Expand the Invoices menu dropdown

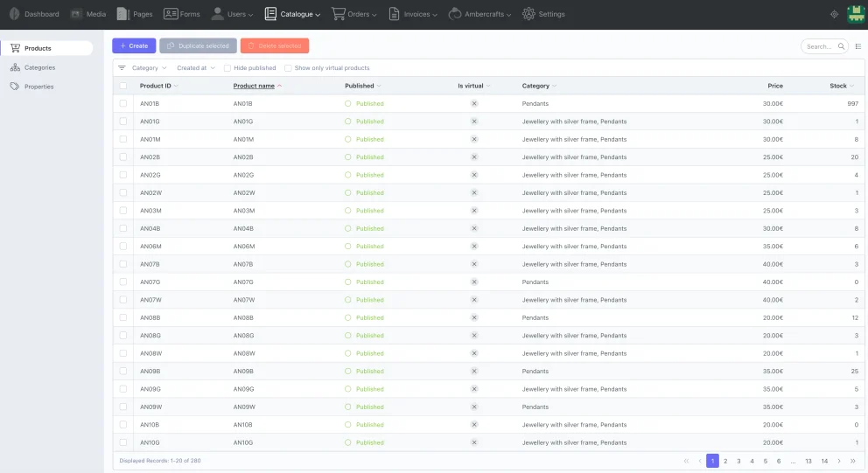(435, 15)
